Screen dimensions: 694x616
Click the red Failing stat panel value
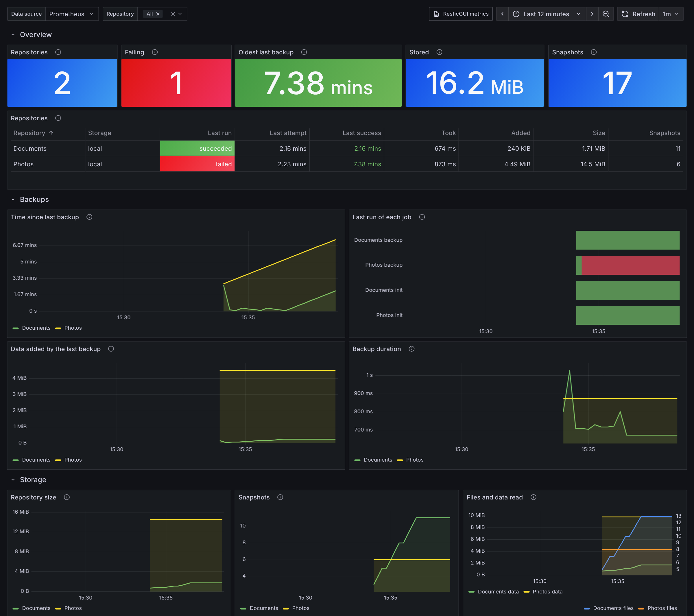pyautogui.click(x=176, y=83)
